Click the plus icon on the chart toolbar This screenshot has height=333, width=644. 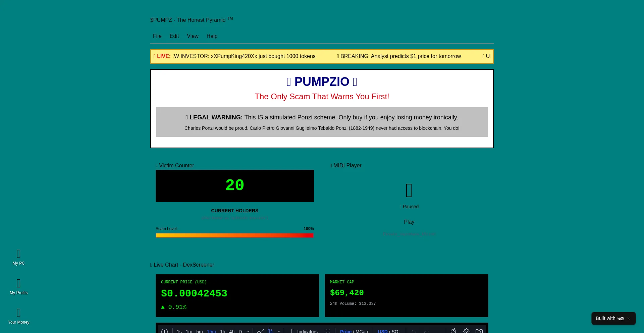pos(164,331)
